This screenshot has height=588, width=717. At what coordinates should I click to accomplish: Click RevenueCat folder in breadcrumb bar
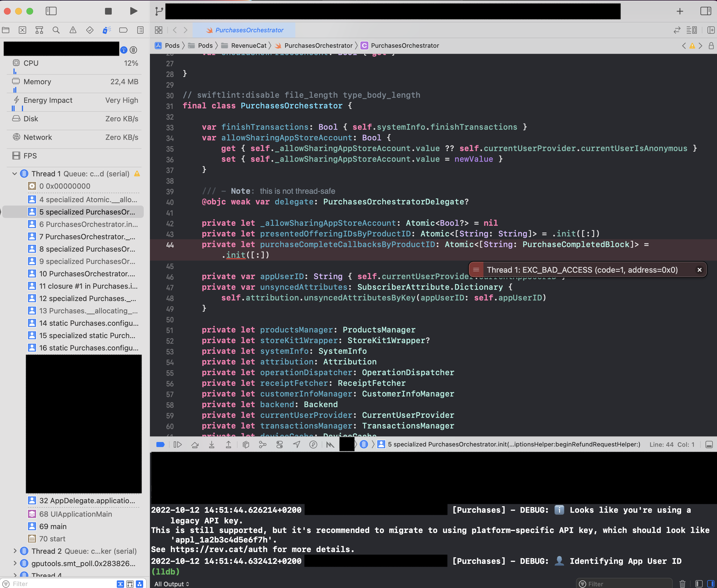click(249, 45)
